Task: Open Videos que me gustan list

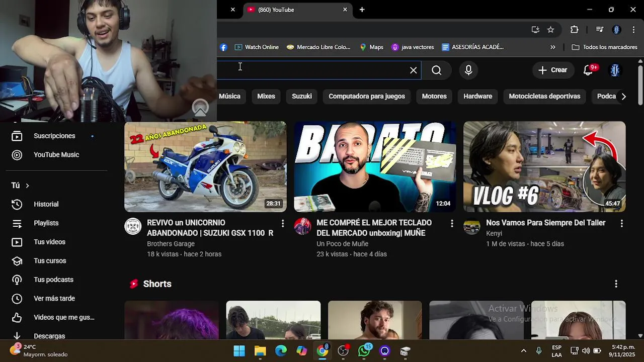Action: [64, 317]
